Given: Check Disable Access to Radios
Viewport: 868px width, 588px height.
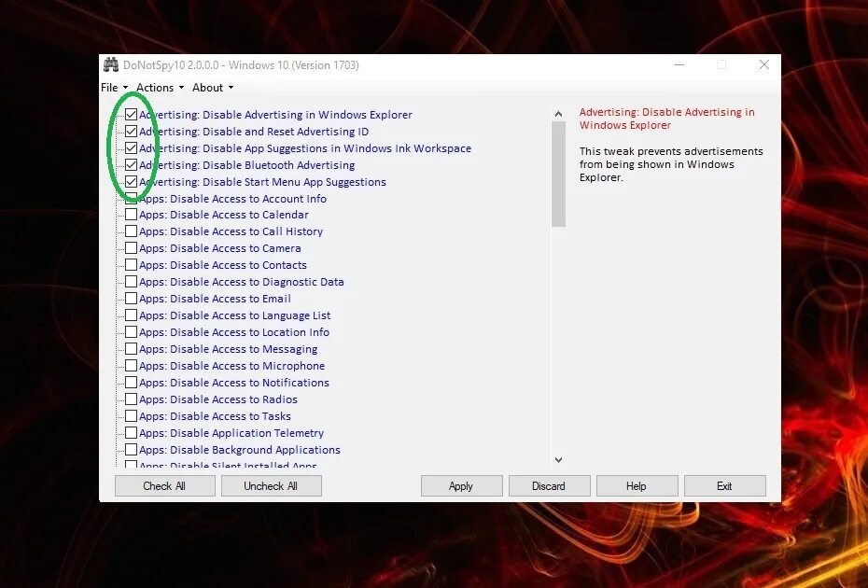Looking at the screenshot, I should (132, 399).
